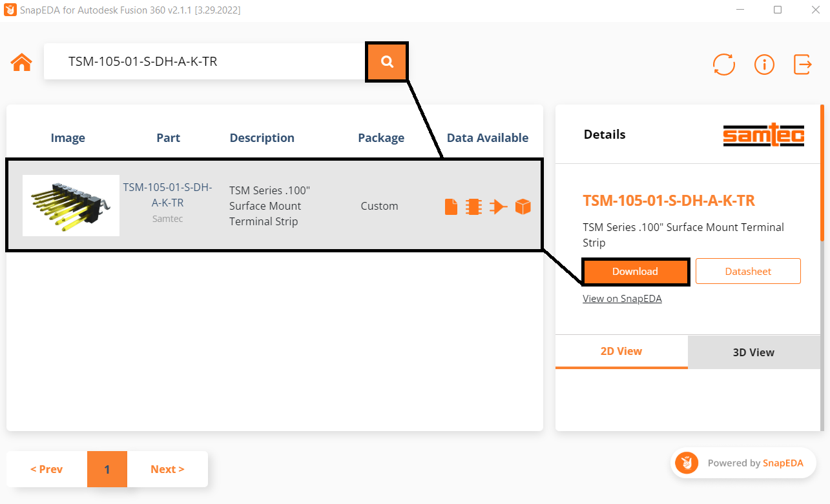This screenshot has width=830, height=504.
Task: Click the footprint chip icon in the row
Action: [x=474, y=207]
